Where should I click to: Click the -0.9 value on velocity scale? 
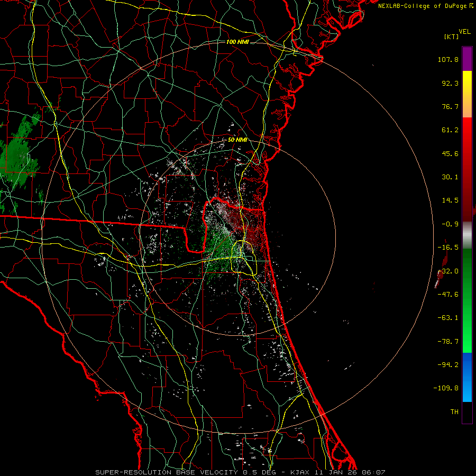pos(450,224)
